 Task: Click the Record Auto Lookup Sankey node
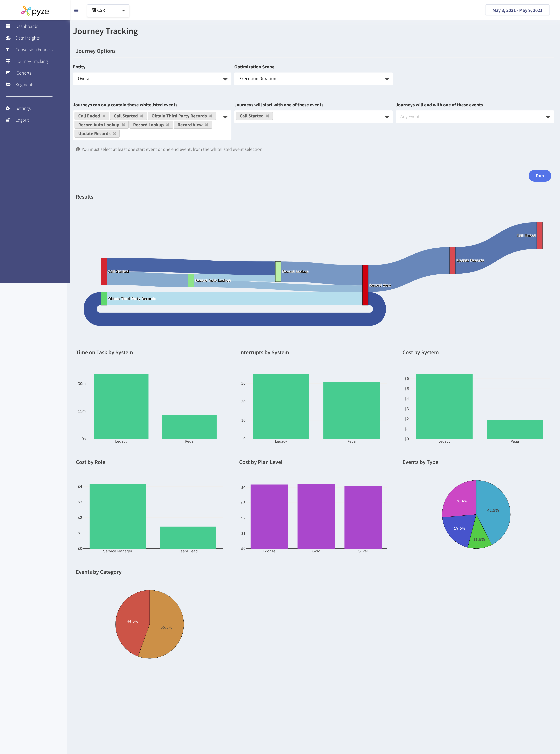click(191, 281)
